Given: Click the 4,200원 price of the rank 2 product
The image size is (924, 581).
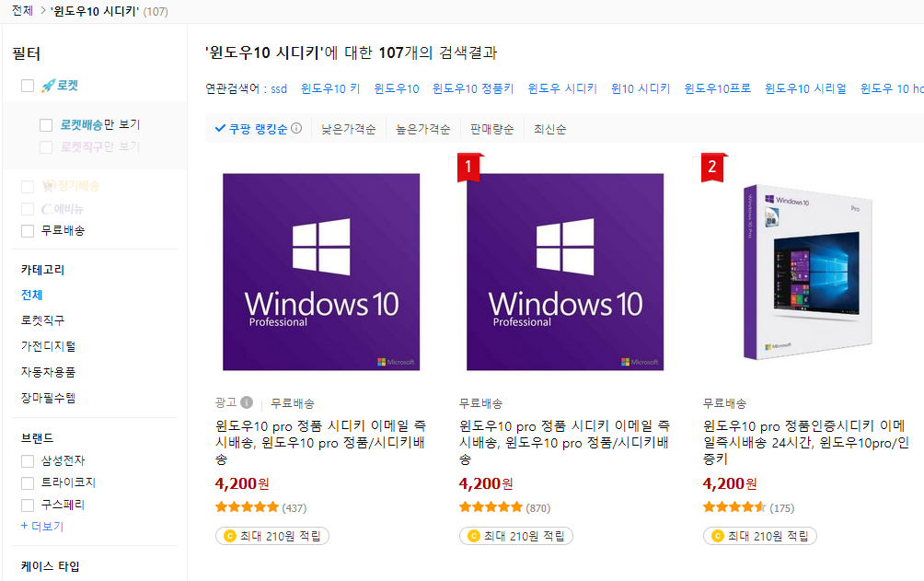Looking at the screenshot, I should click(x=730, y=483).
